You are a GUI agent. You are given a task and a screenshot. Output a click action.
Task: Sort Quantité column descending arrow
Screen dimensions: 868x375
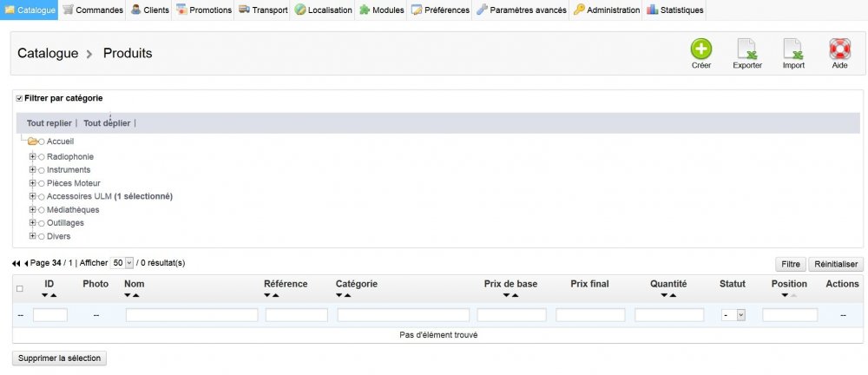[x=663, y=295]
